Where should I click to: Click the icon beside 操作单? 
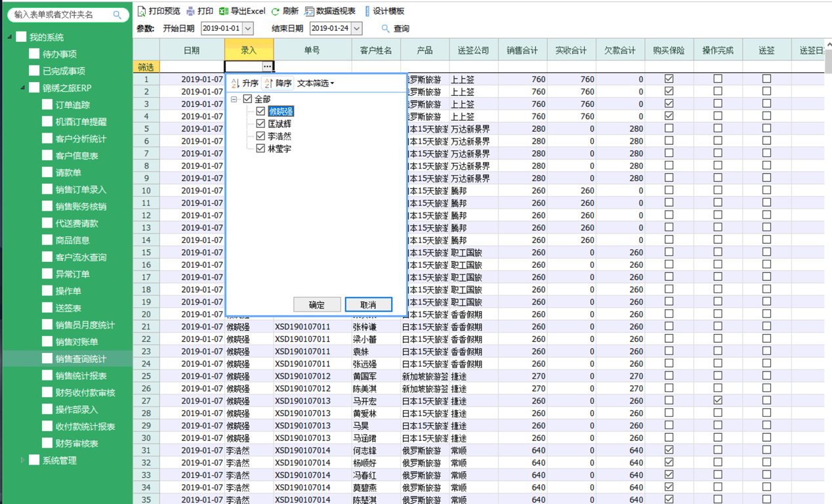(47, 291)
